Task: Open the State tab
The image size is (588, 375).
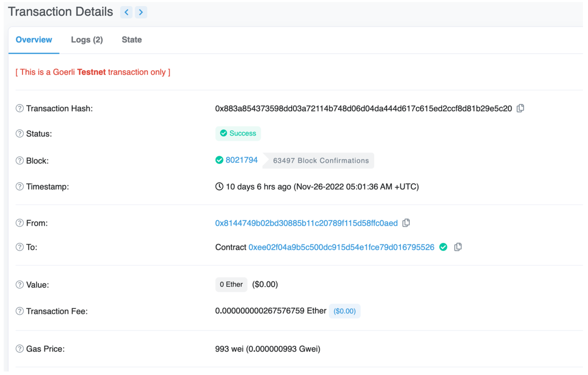Action: tap(132, 40)
